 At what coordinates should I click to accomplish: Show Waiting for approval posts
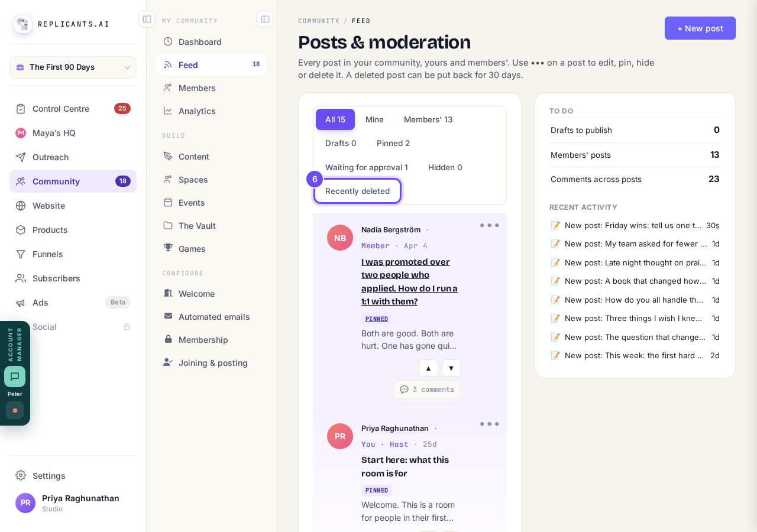[x=367, y=167]
